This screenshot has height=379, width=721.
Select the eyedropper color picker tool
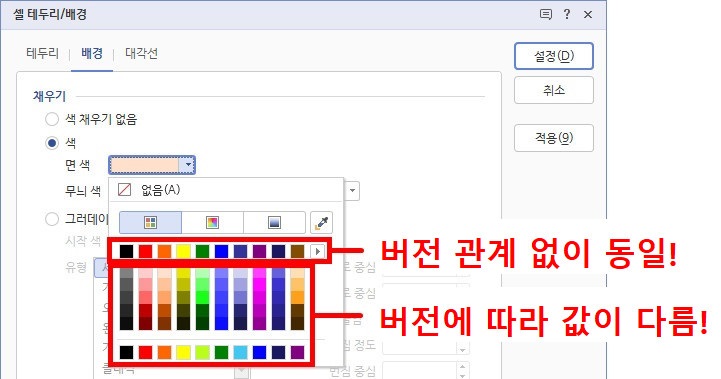(321, 223)
